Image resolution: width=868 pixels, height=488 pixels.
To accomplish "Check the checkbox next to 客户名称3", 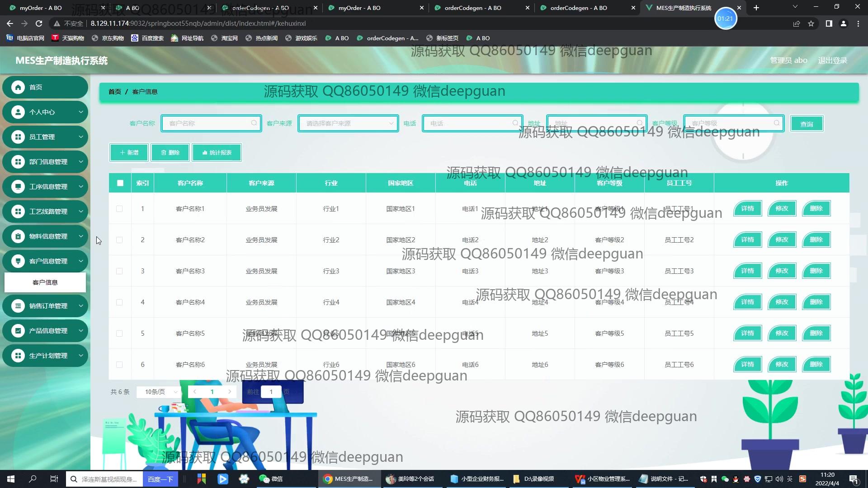I will click(119, 271).
